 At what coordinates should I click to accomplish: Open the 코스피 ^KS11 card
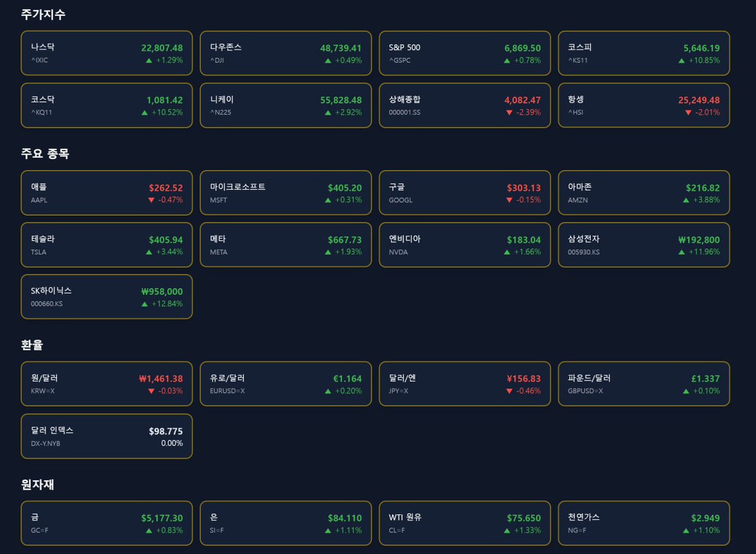click(644, 54)
